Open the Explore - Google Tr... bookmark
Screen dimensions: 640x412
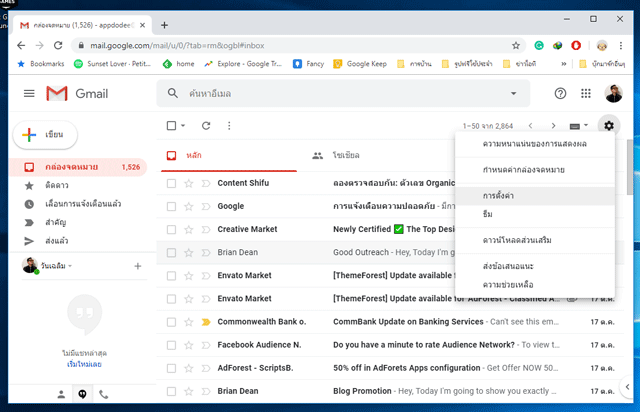coord(243,64)
